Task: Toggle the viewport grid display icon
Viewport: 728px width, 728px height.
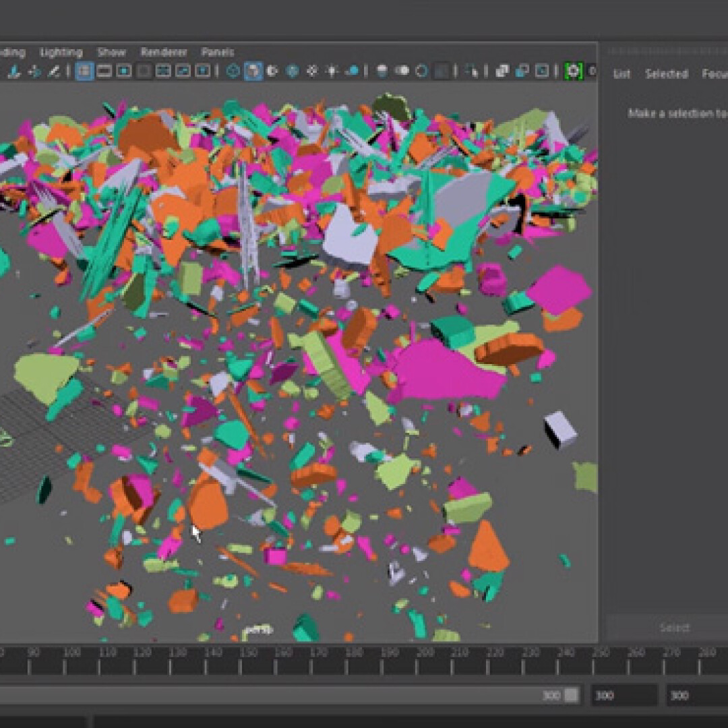Action: (x=84, y=71)
